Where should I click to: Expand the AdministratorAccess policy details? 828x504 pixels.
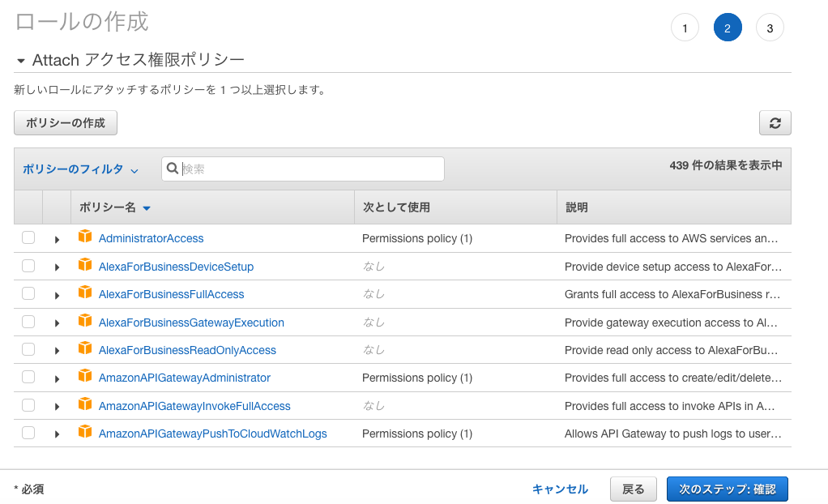56,237
